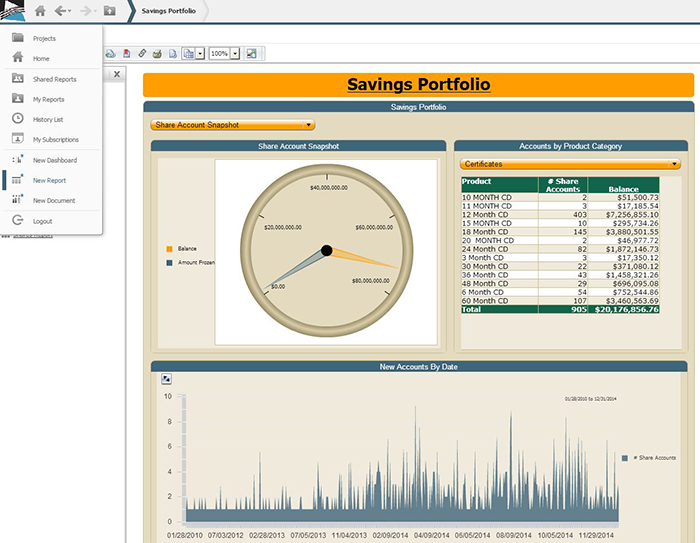Click the PDF export icon in toolbar

126,53
